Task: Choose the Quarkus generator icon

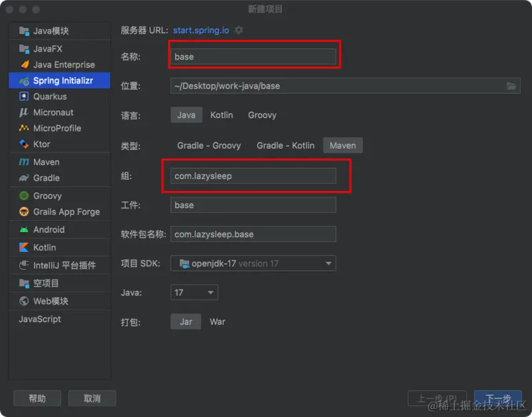Action: point(24,97)
